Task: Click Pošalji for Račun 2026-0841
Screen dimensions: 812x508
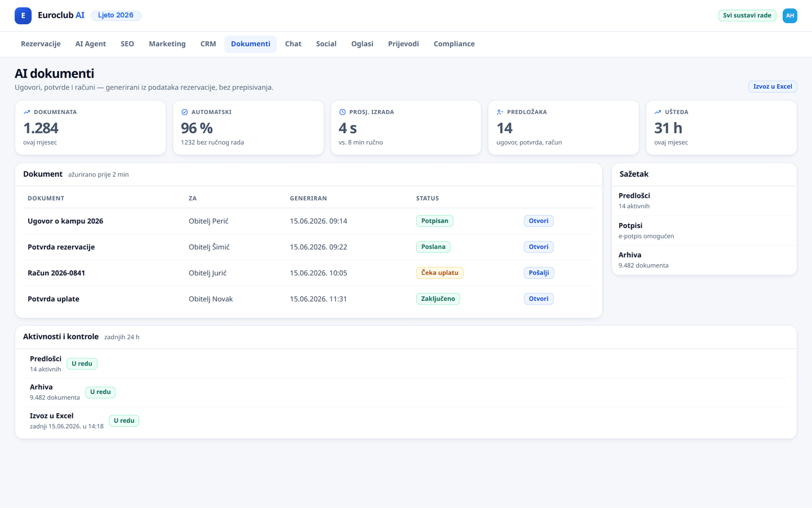Action: click(x=539, y=273)
